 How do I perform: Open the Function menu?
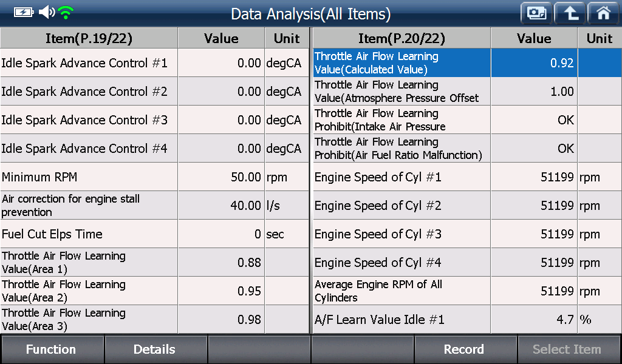(52, 349)
